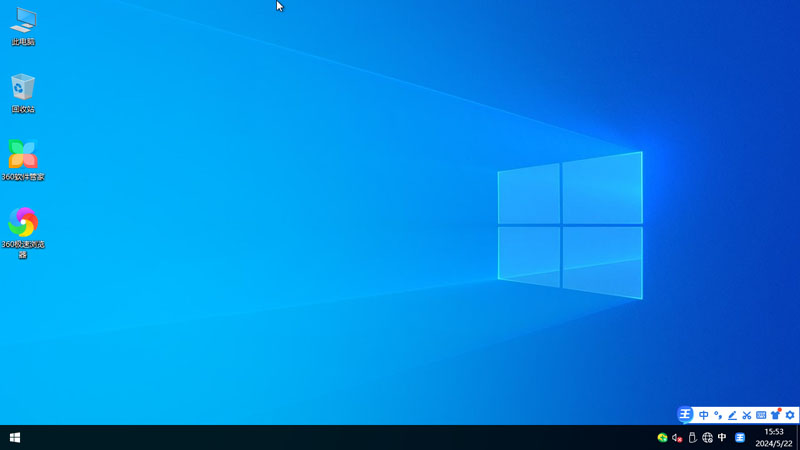Toggle Chinese/English mode on input toolbar
The width and height of the screenshot is (800, 450).
[704, 415]
